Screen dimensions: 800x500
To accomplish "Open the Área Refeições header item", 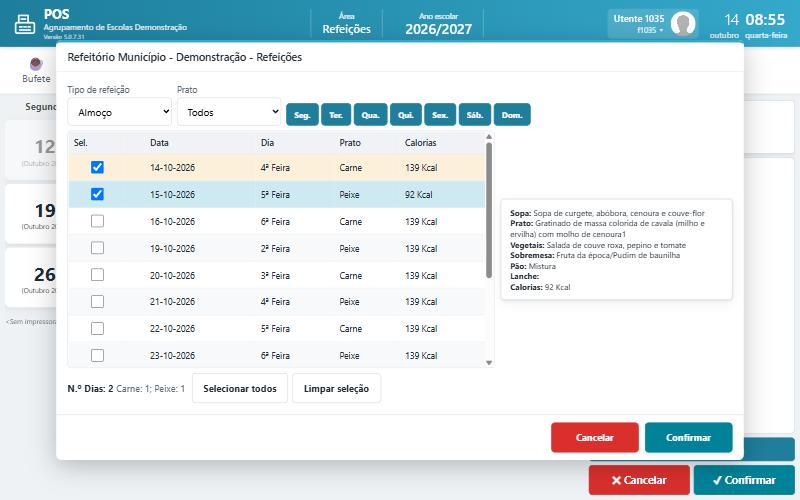I will pos(346,23).
